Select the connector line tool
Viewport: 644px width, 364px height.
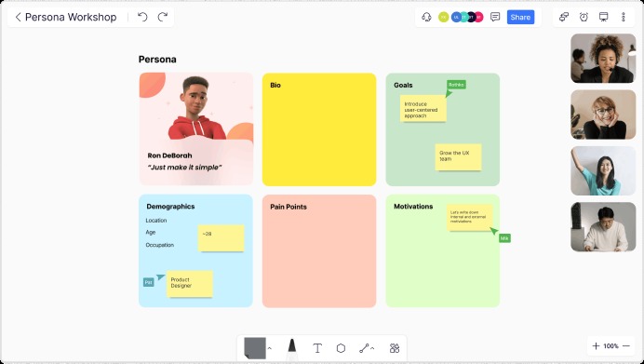364,348
